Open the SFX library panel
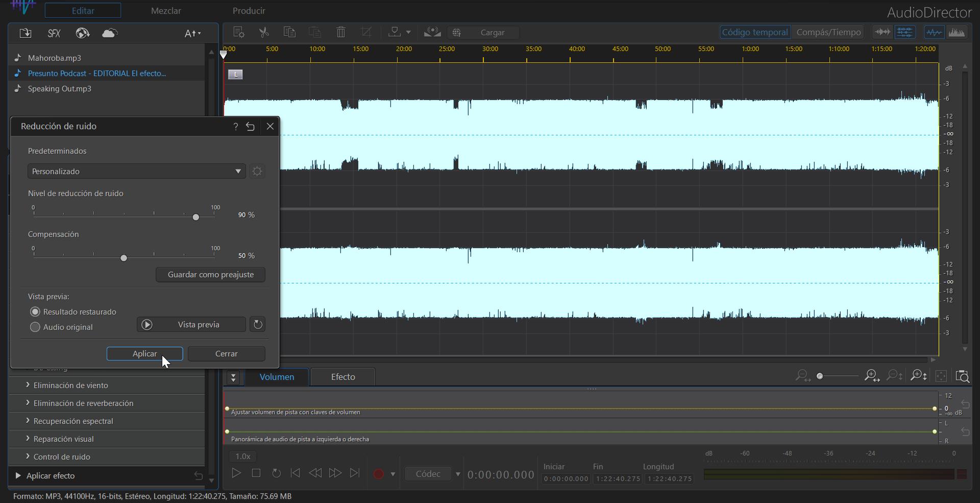This screenshot has width=980, height=503. point(53,33)
